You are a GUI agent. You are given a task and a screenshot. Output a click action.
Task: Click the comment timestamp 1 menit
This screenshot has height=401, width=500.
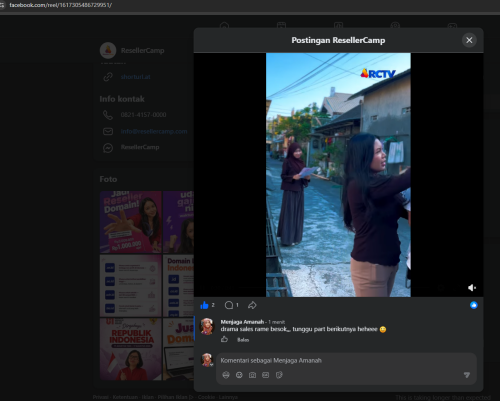tap(276, 322)
